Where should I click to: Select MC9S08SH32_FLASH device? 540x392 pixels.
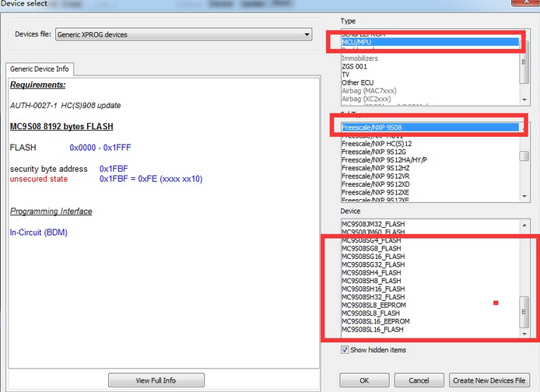tap(430, 297)
